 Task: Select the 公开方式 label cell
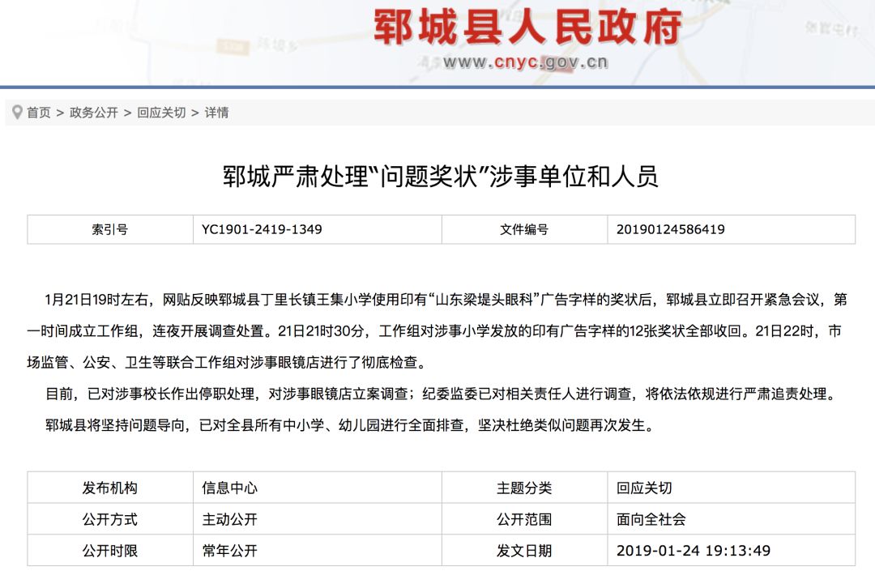click(x=110, y=519)
